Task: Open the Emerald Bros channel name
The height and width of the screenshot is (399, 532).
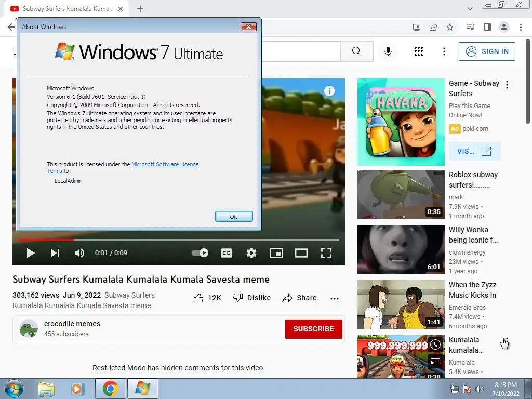Action: (x=467, y=308)
